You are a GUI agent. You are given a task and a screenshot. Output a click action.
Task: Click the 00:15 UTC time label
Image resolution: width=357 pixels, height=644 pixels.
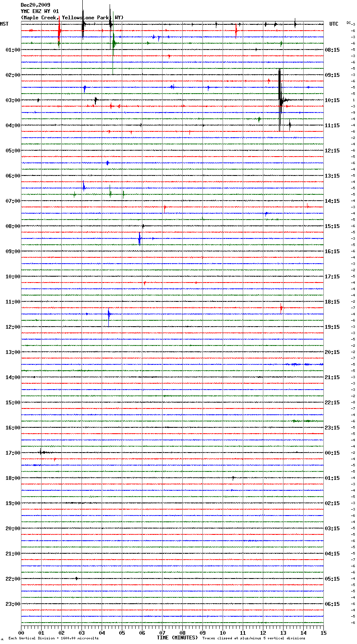click(x=332, y=453)
